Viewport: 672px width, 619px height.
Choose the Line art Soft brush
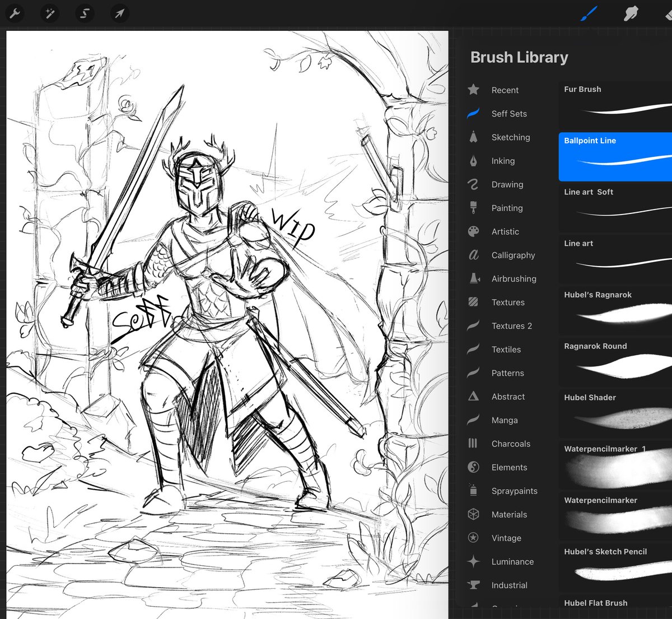coord(616,207)
